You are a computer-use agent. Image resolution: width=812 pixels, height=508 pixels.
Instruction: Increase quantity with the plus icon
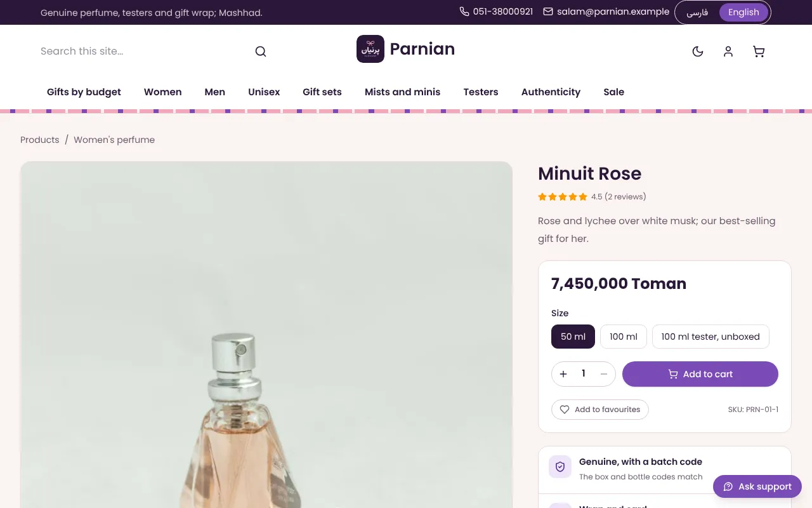tap(563, 374)
